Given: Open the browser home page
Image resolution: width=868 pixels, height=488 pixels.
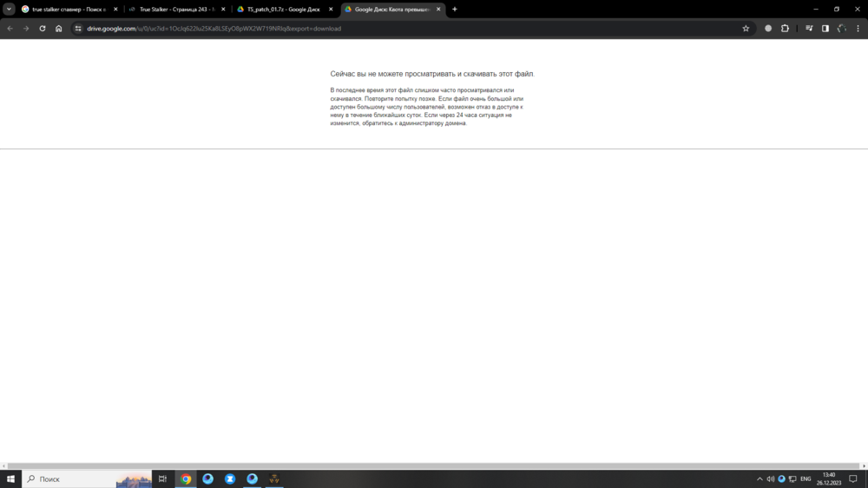Looking at the screenshot, I should [59, 29].
